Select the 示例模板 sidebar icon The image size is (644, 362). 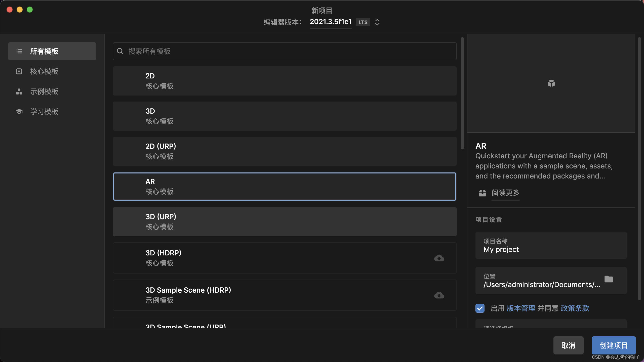(x=19, y=92)
